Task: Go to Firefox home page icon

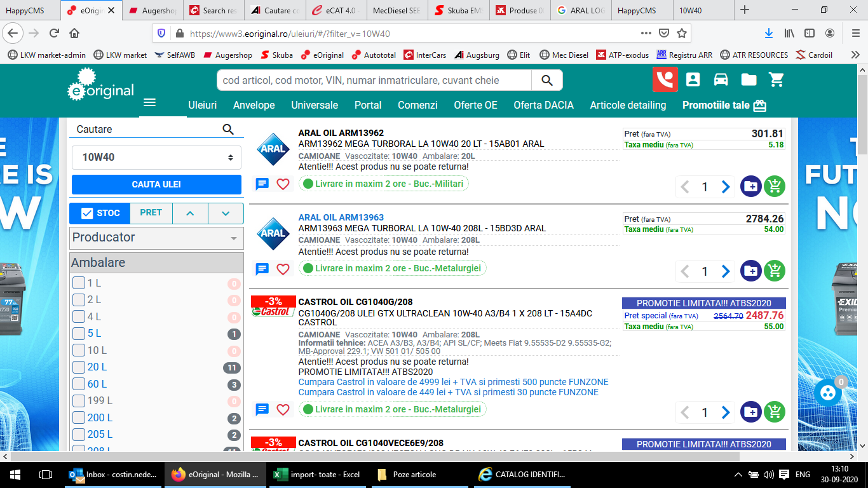Action: [74, 33]
